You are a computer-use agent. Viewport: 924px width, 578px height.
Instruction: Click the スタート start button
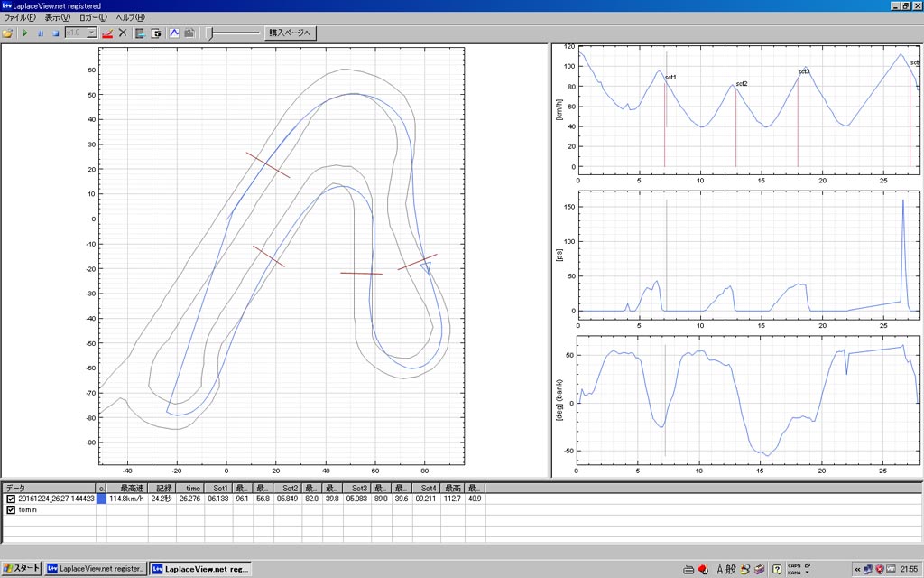point(22,568)
